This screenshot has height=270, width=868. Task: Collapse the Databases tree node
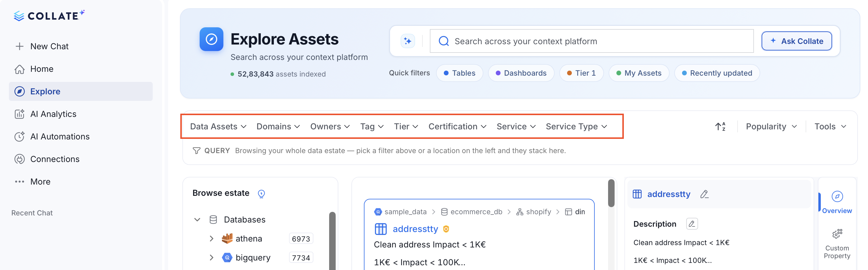coord(197,220)
